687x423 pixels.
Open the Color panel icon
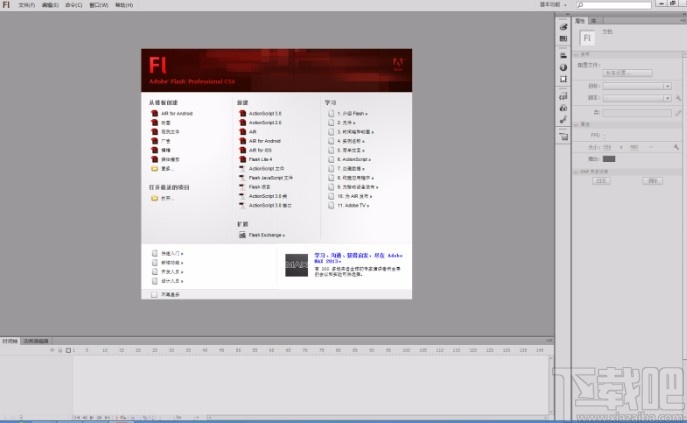coord(563,27)
